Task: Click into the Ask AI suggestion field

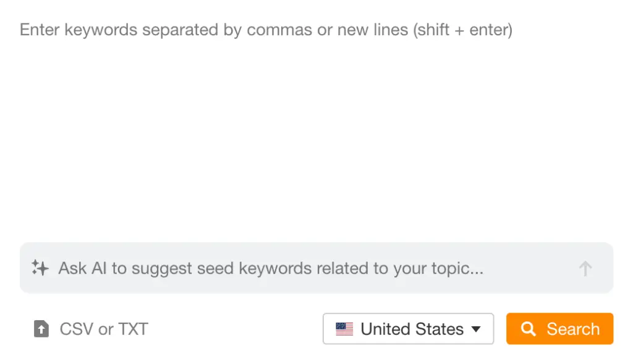Action: tap(309, 268)
